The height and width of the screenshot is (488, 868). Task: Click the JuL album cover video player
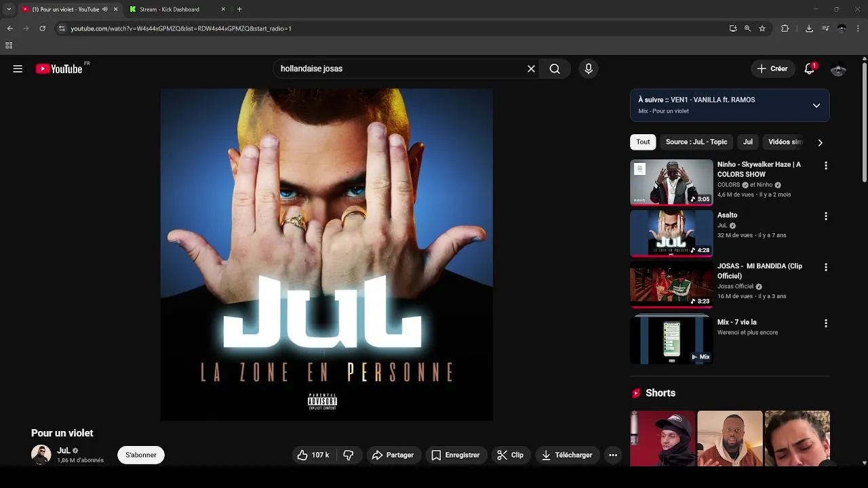(x=327, y=254)
